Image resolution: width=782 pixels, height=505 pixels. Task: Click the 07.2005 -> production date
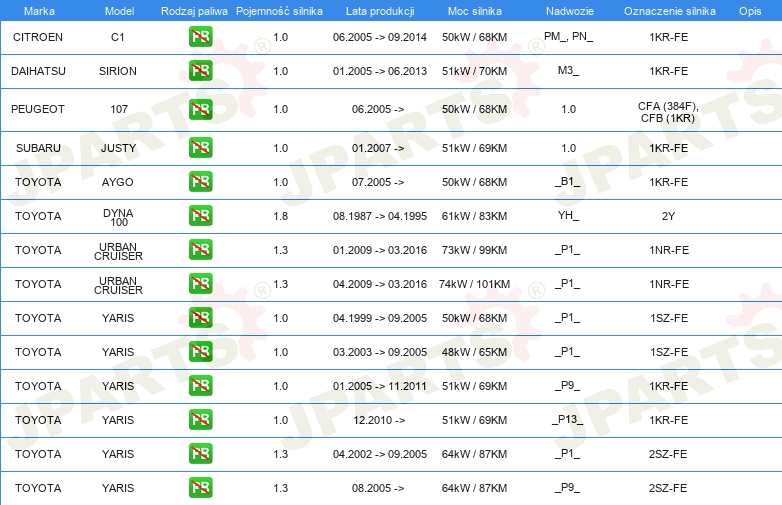coord(378,182)
